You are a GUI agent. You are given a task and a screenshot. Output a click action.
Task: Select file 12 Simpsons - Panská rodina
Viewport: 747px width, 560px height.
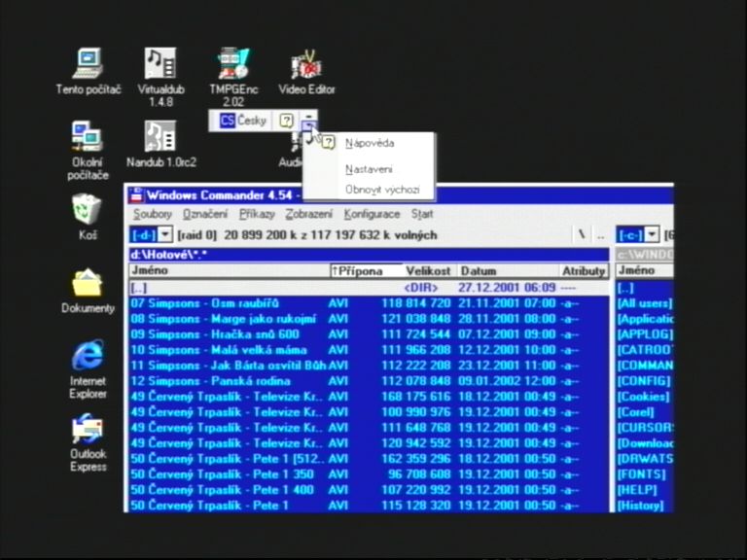(369, 381)
